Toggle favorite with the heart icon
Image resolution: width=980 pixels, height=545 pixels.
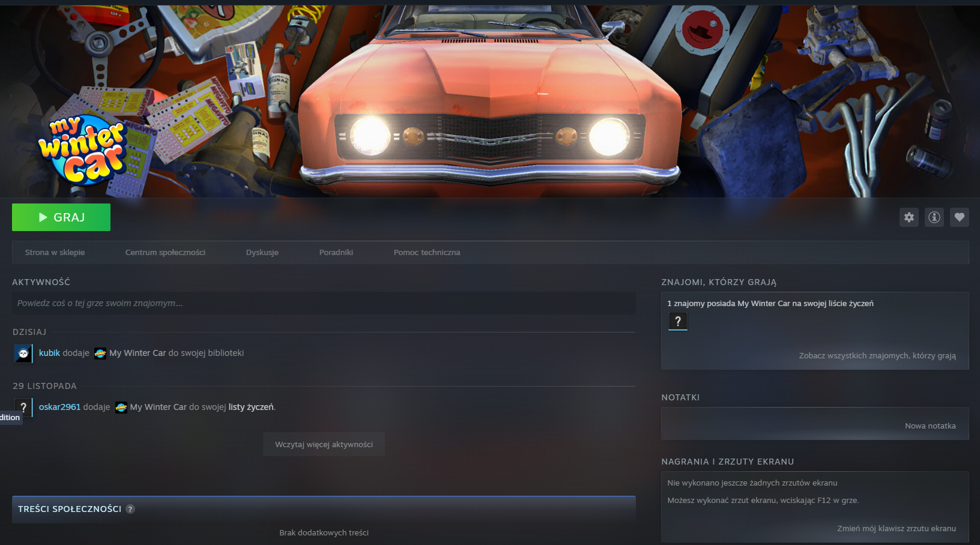point(960,217)
